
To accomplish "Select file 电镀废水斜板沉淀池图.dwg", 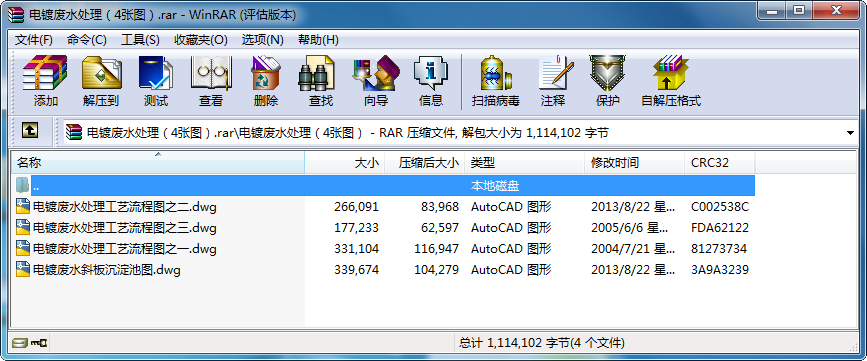I will [x=107, y=270].
